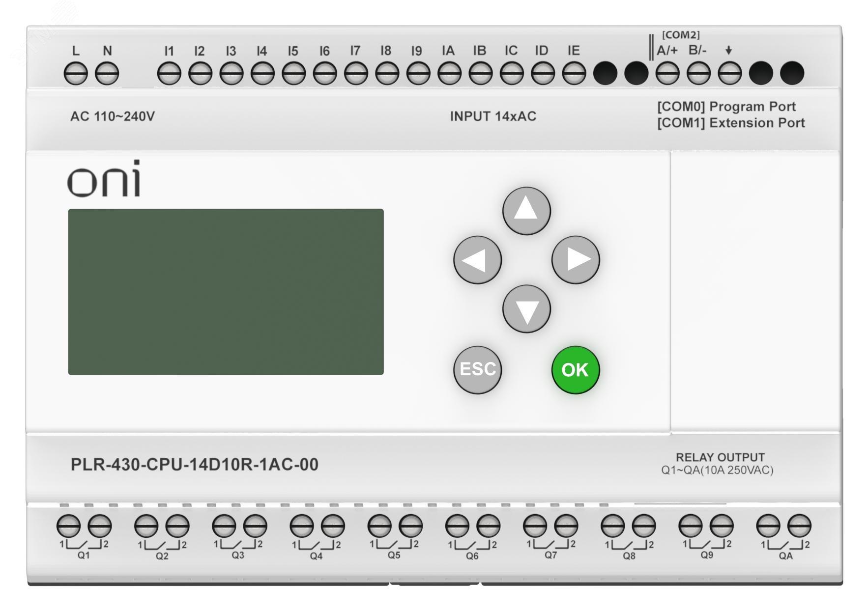Screen dimensions: 868x611
Task: Click the COM1 Extension Port label
Action: coord(731,123)
